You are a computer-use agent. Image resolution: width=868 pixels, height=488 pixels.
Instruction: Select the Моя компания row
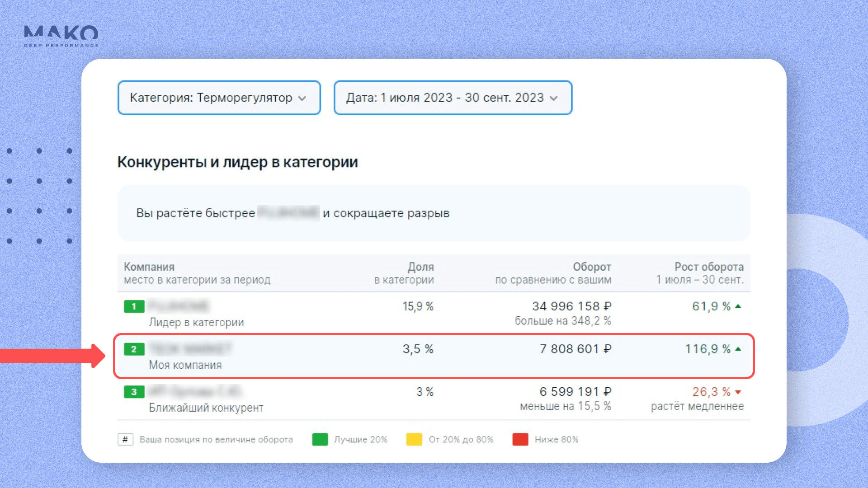click(x=433, y=356)
